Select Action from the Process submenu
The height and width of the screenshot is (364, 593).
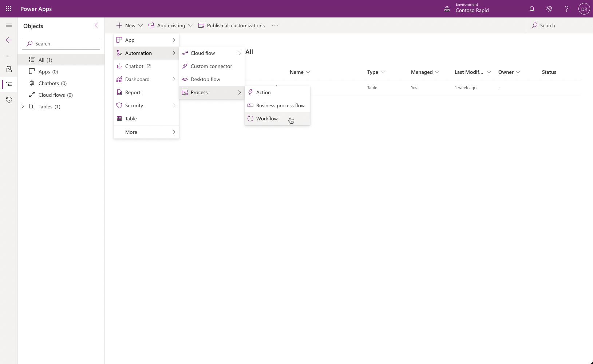coord(264,92)
